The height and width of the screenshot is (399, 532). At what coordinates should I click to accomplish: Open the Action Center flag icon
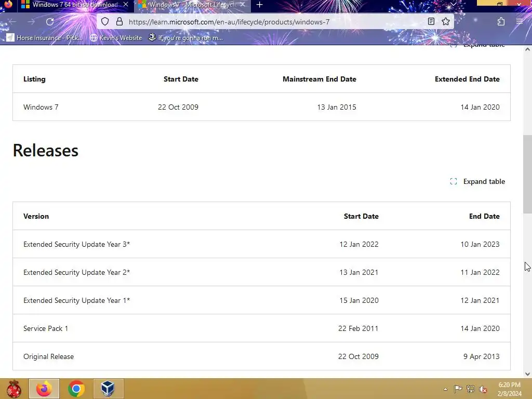(x=458, y=389)
